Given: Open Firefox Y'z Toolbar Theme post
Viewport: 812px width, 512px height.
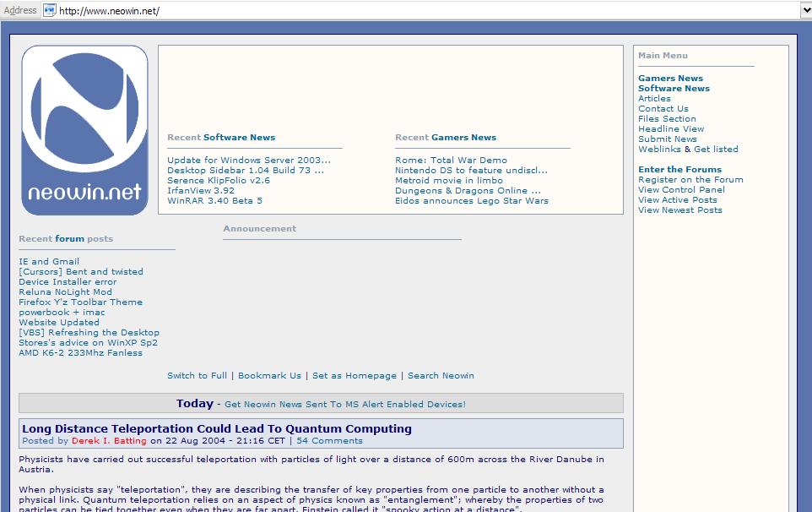Looking at the screenshot, I should click(80, 302).
